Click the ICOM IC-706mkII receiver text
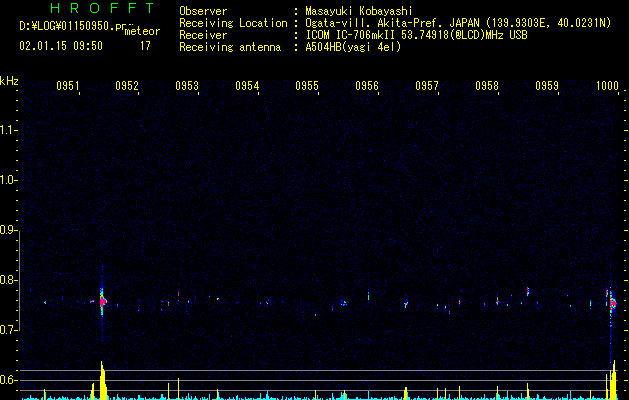This screenshot has height=400, width=629. coord(416,35)
